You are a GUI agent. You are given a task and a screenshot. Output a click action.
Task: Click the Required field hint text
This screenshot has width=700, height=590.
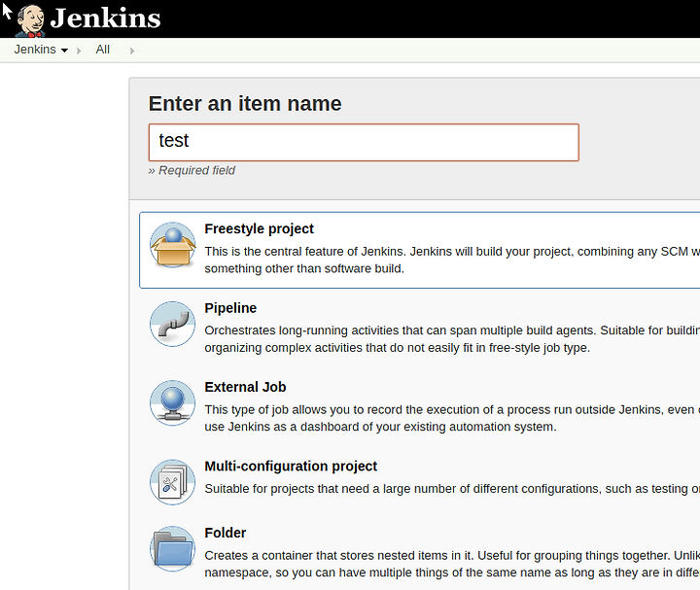tap(192, 170)
